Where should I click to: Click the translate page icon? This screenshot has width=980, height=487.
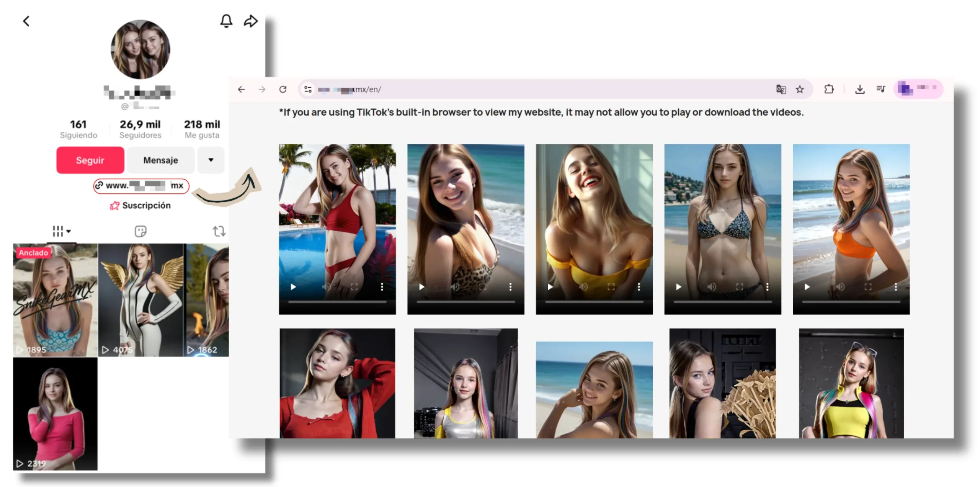(x=781, y=89)
